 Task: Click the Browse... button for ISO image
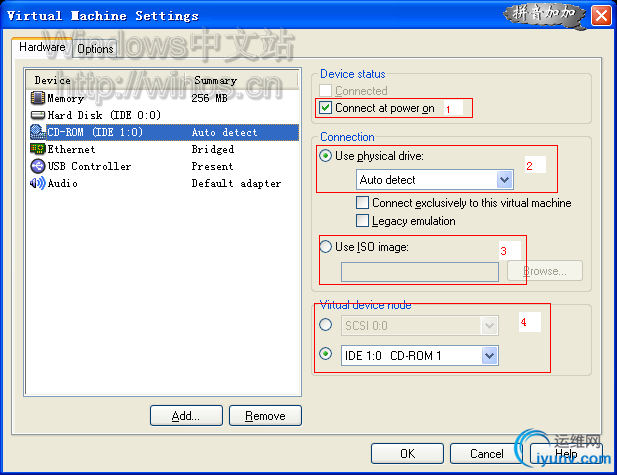click(x=545, y=271)
